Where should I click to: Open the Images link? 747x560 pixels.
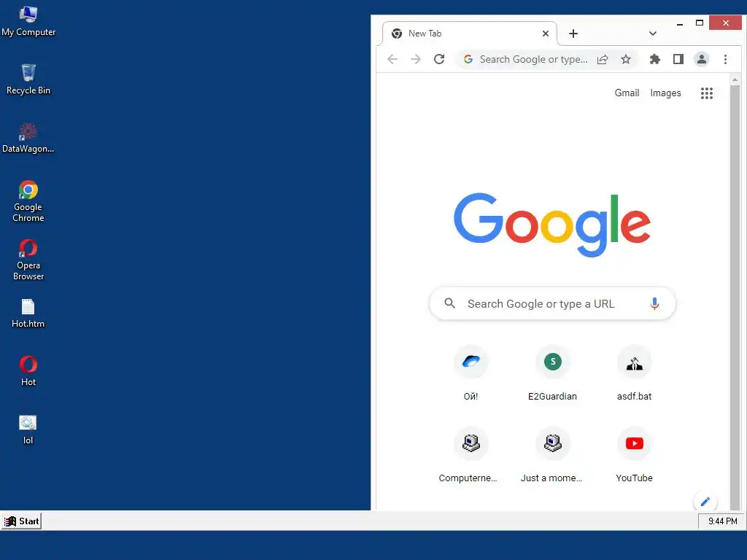[665, 93]
